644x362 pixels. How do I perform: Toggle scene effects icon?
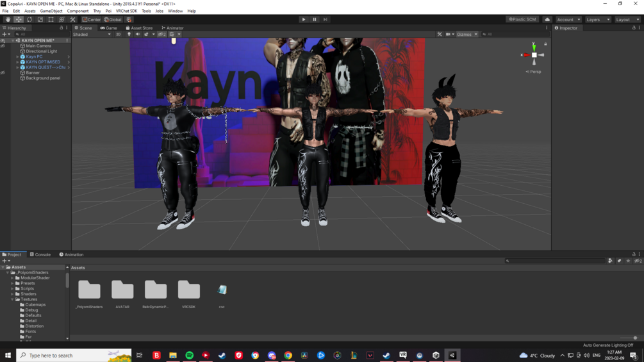pos(146,35)
